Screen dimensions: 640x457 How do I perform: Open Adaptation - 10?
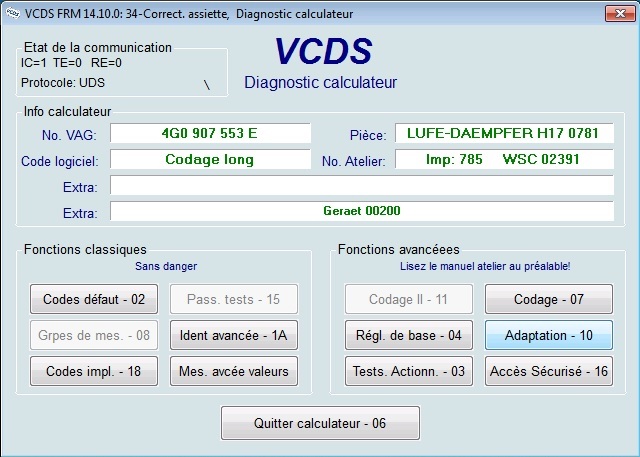click(x=548, y=335)
